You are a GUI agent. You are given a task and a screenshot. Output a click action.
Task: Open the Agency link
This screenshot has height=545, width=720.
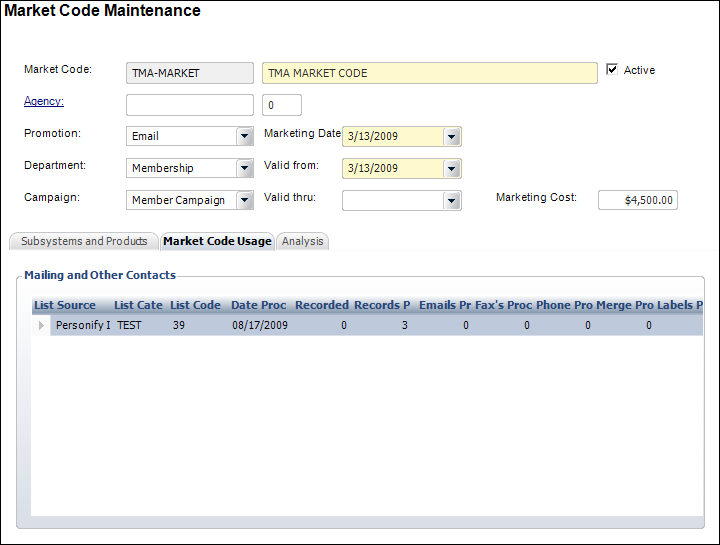(x=44, y=101)
